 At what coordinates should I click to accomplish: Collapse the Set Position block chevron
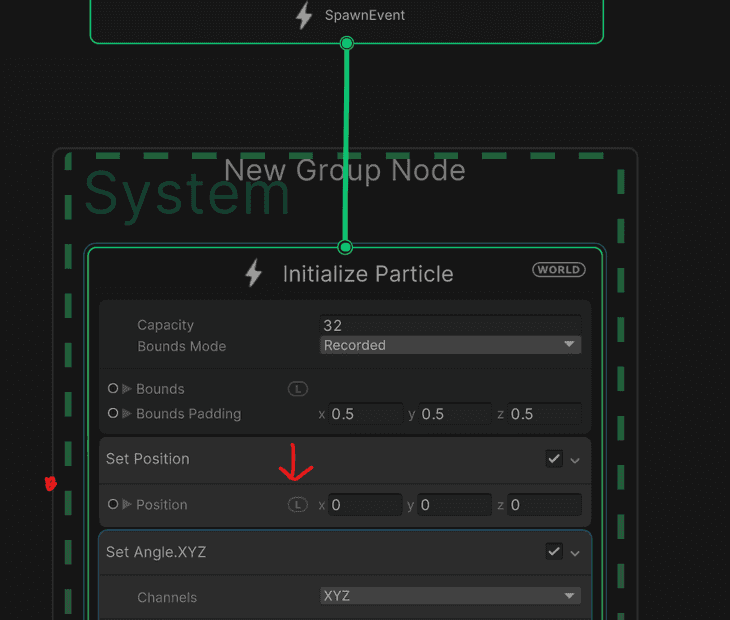(x=575, y=460)
